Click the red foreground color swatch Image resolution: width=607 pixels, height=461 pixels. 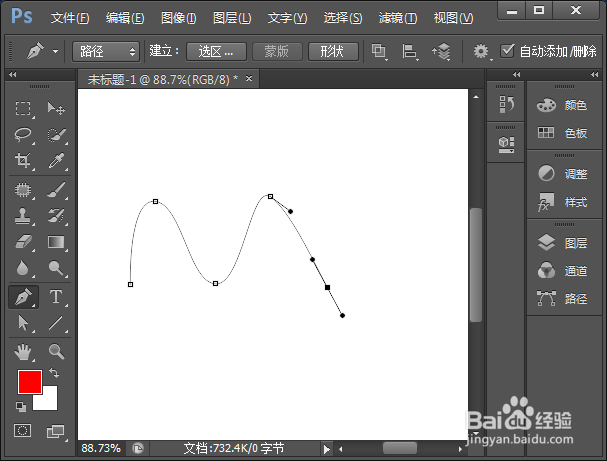(29, 382)
